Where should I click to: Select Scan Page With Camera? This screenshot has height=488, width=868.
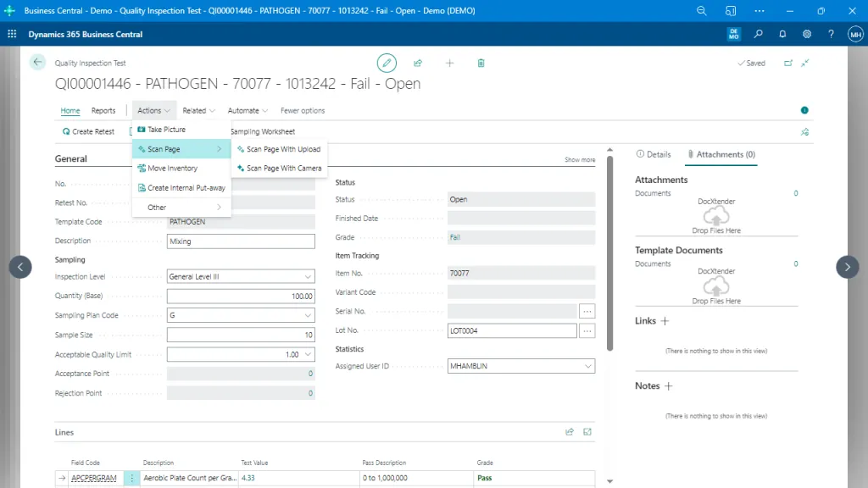284,168
